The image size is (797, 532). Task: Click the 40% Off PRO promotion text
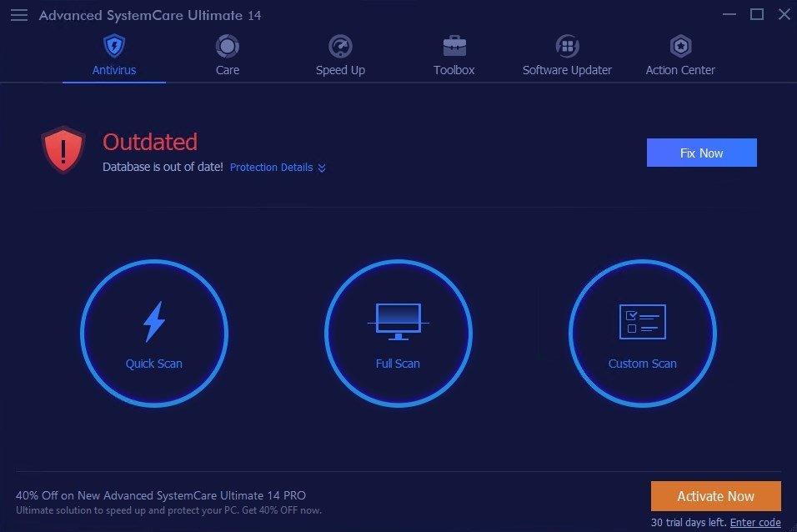coord(161,495)
